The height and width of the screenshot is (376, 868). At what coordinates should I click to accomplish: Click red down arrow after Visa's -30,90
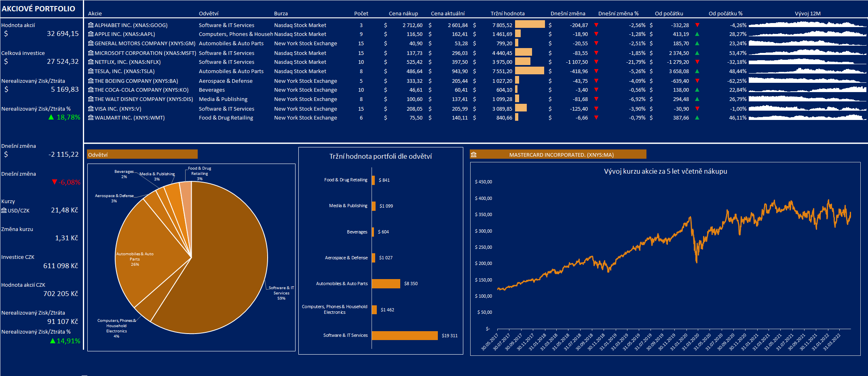pyautogui.click(x=697, y=109)
